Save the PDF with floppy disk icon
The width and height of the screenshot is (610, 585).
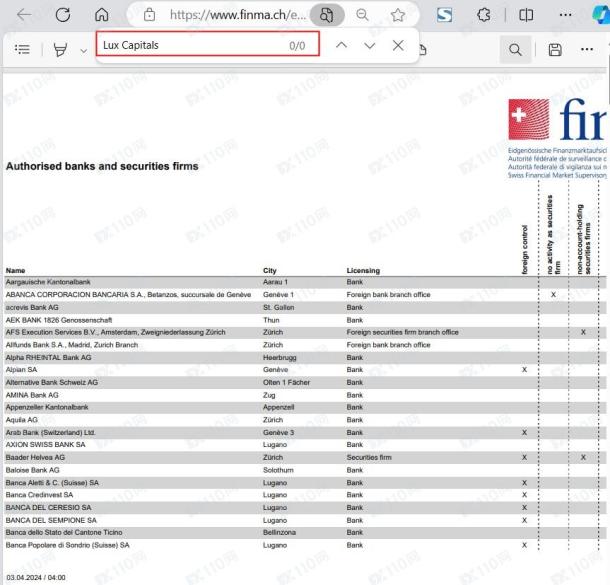tap(555, 49)
